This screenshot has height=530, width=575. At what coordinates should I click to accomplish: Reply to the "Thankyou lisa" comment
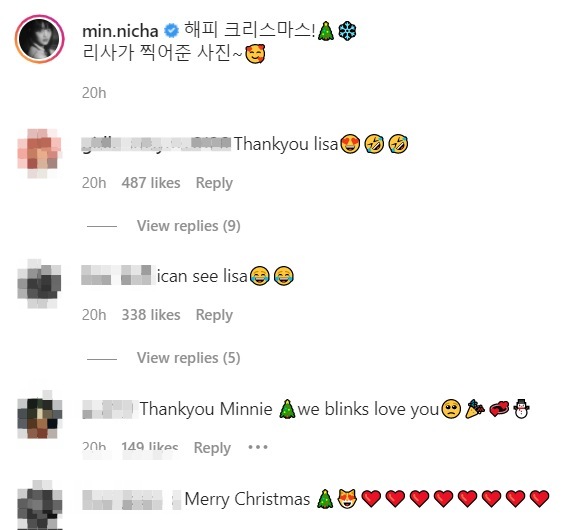tap(214, 183)
